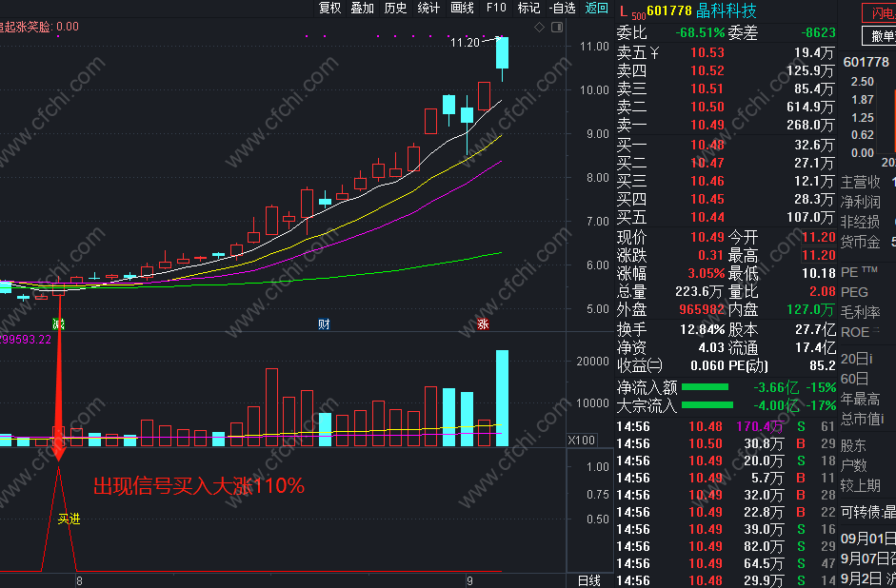Click the 标记 mark button

[528, 8]
